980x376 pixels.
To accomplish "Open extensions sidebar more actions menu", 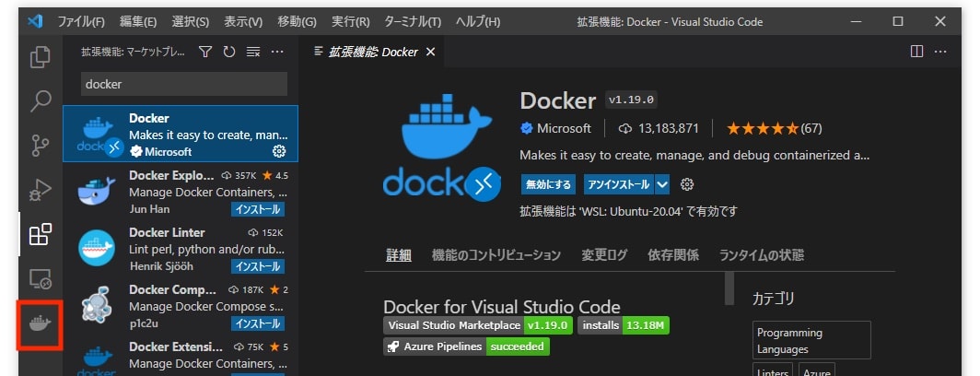I will (x=277, y=52).
